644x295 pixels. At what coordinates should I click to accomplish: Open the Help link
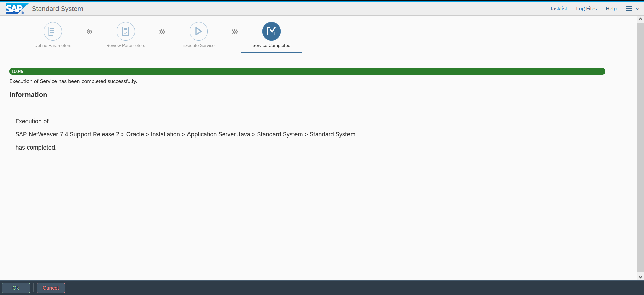(611, 9)
